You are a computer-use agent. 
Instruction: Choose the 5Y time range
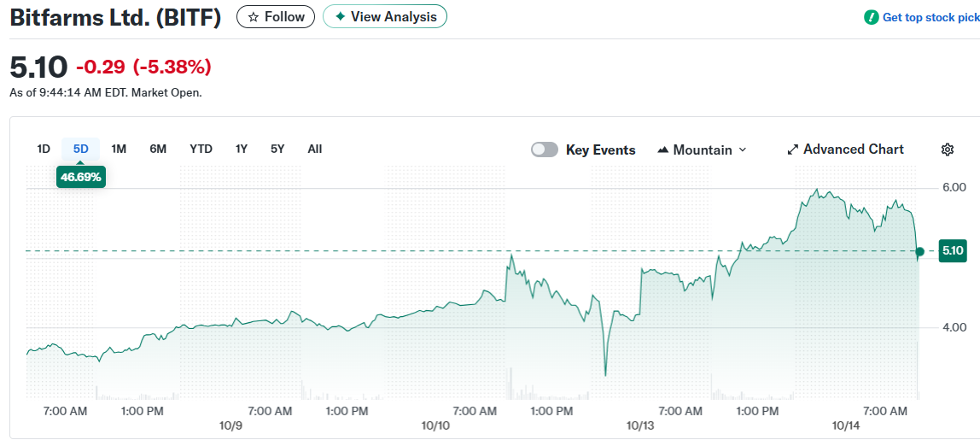[x=277, y=149]
